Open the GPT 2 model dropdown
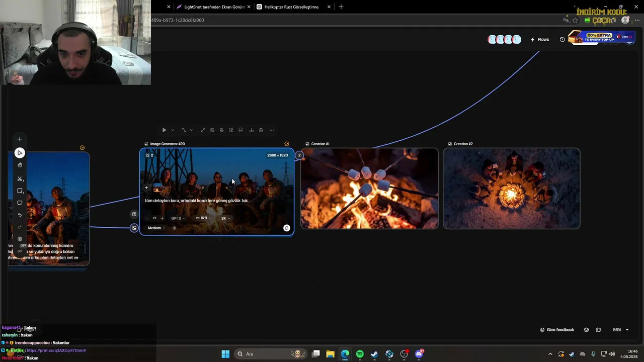Image resolution: width=644 pixels, height=362 pixels. click(178, 218)
